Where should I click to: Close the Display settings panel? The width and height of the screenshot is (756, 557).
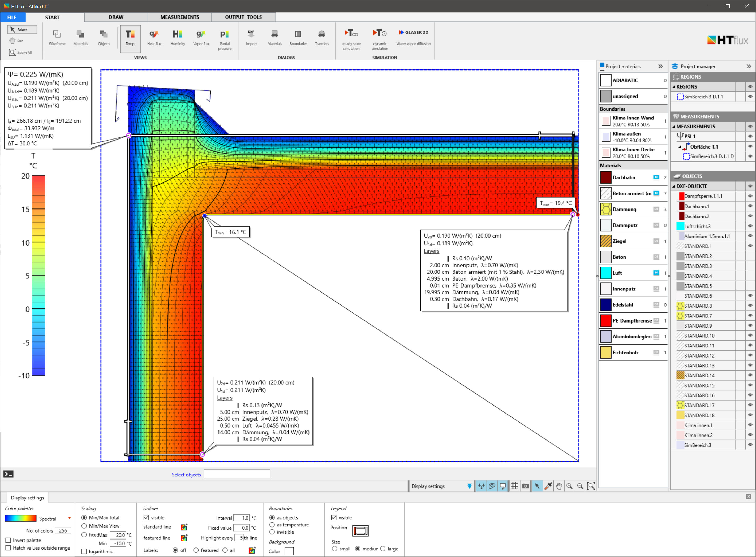coord(749,496)
